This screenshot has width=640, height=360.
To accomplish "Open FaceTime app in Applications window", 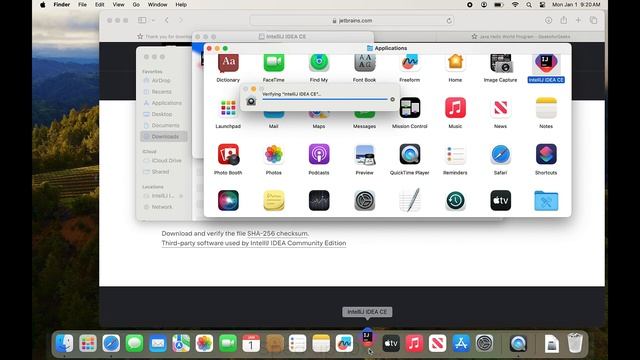I will pos(273,63).
